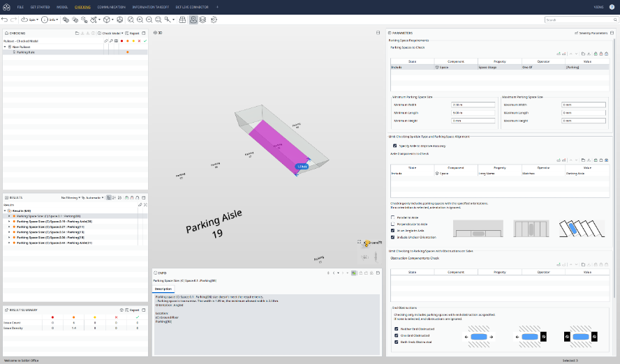Open the Solibri home logo icon
The width and height of the screenshot is (620, 364).
click(x=6, y=6)
